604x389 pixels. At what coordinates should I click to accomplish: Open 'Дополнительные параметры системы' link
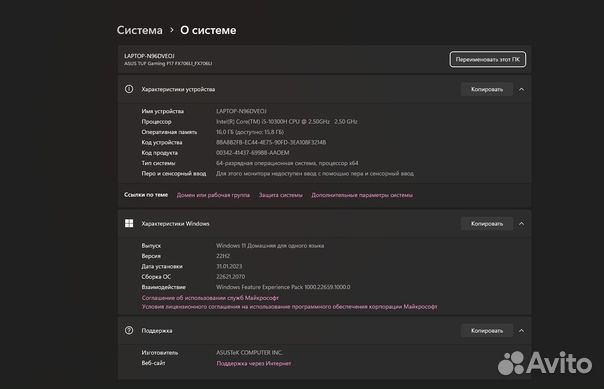click(x=362, y=195)
